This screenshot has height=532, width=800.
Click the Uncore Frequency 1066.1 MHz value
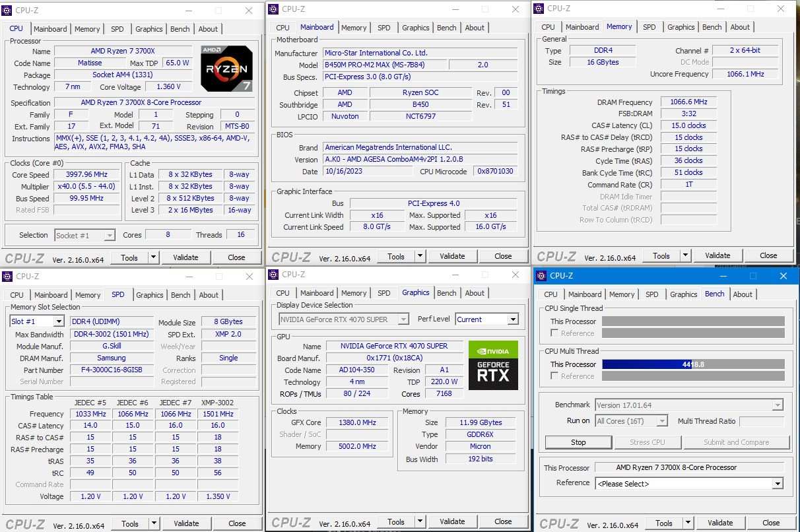pos(745,75)
